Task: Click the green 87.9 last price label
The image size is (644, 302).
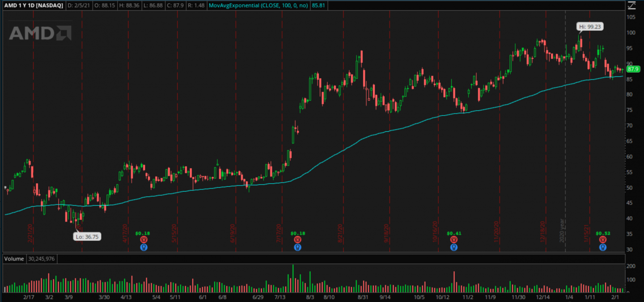Action: click(634, 69)
